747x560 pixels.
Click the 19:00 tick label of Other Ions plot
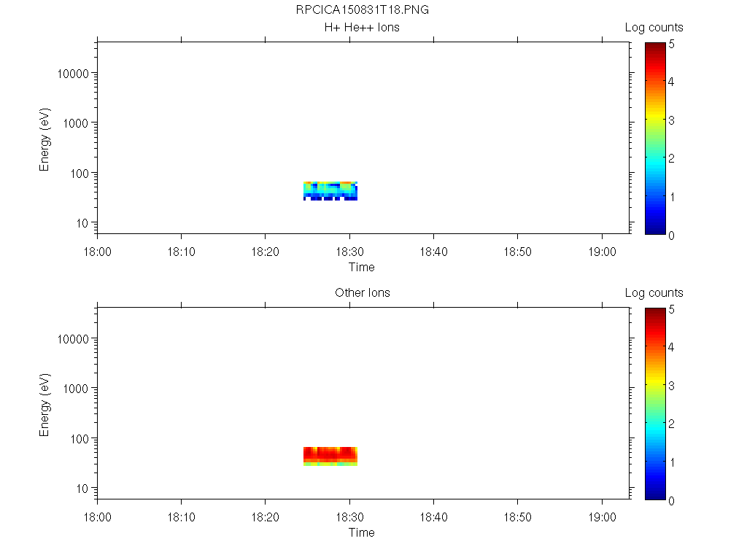(602, 517)
